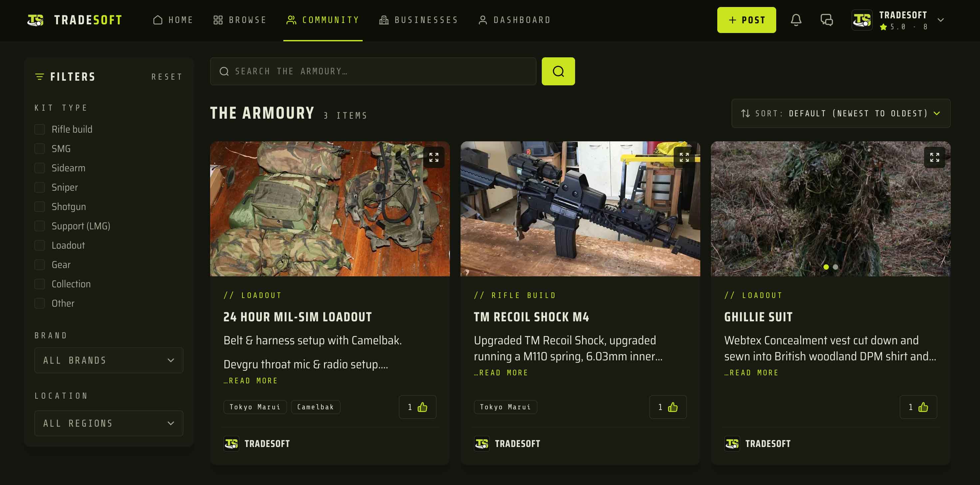Reset all filters

[167, 77]
